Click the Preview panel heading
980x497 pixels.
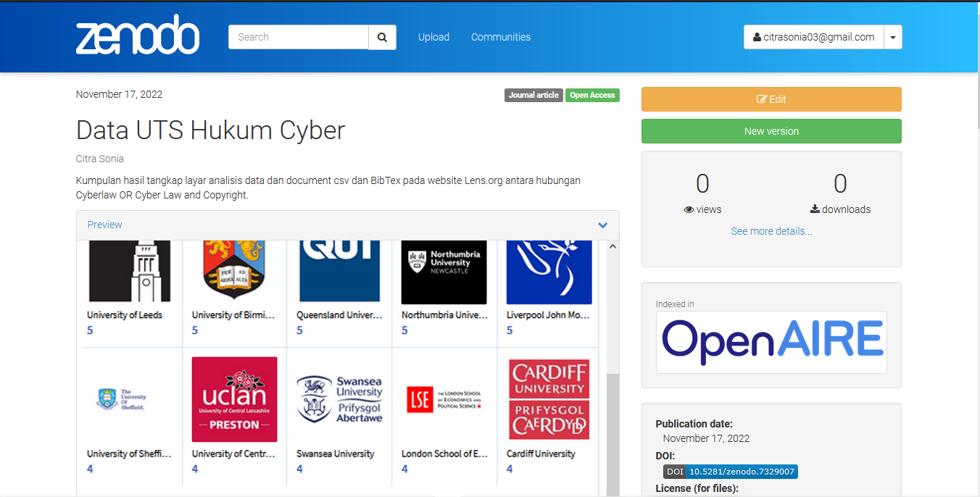(105, 225)
